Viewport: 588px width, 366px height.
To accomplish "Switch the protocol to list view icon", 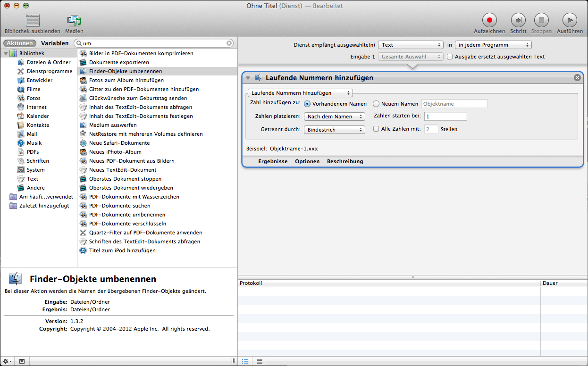I will (245, 361).
